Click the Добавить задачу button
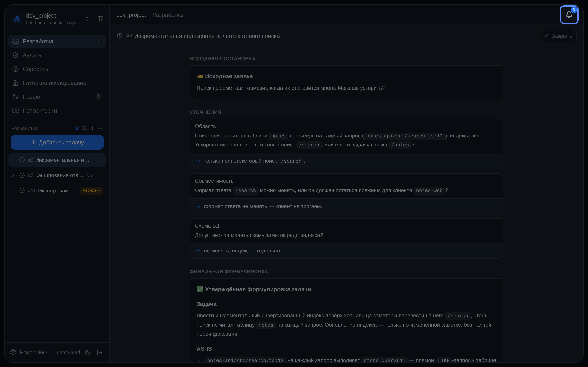Screen dimensions: 588x367 pos(57,142)
